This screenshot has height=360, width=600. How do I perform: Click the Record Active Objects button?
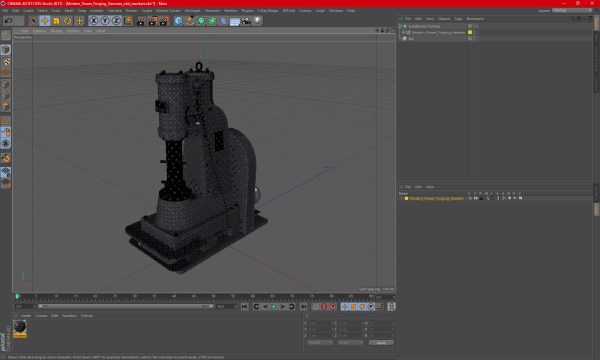coord(315,307)
